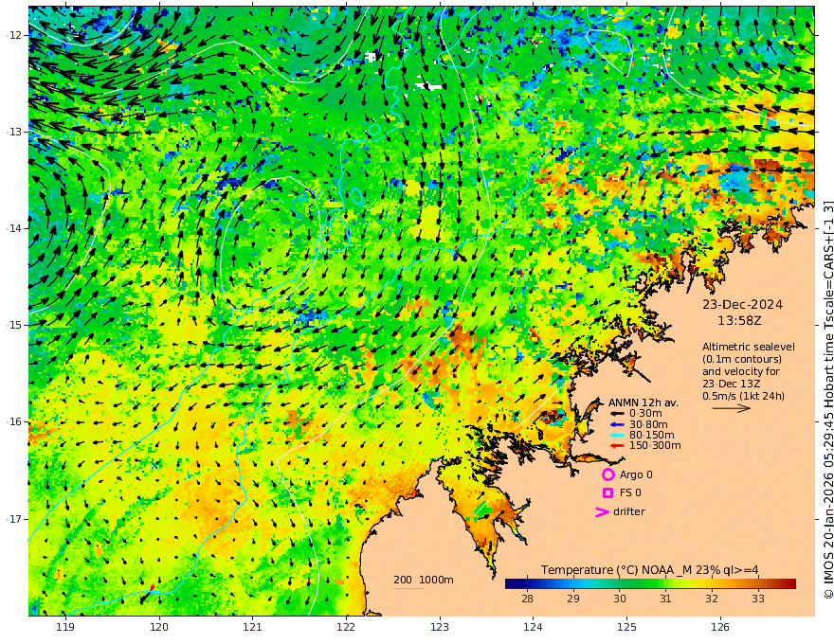The width and height of the screenshot is (834, 644).
Task: Click the longitude axis label 125
Action: (x=627, y=627)
